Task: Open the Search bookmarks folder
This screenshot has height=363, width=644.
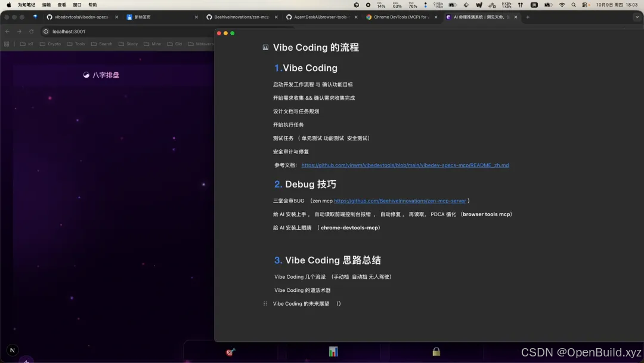Action: click(102, 44)
